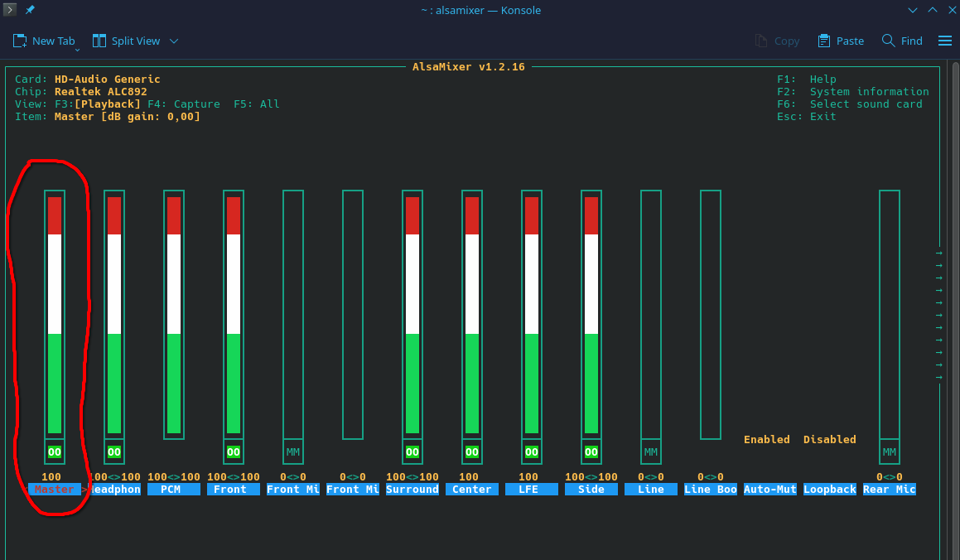The width and height of the screenshot is (960, 560).
Task: Select the Loopback control label
Action: (x=830, y=489)
